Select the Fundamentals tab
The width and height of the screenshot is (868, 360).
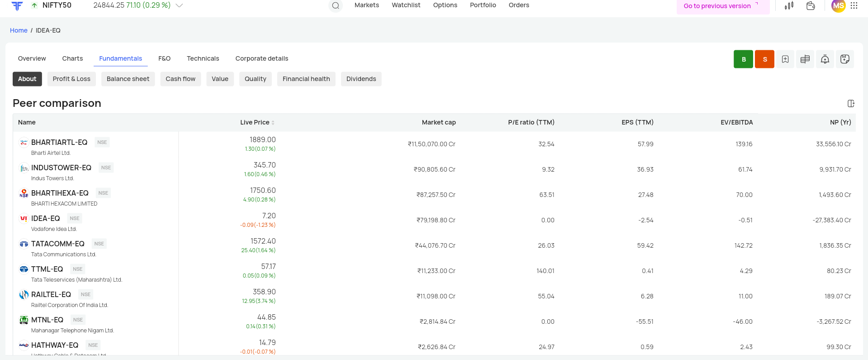click(121, 58)
